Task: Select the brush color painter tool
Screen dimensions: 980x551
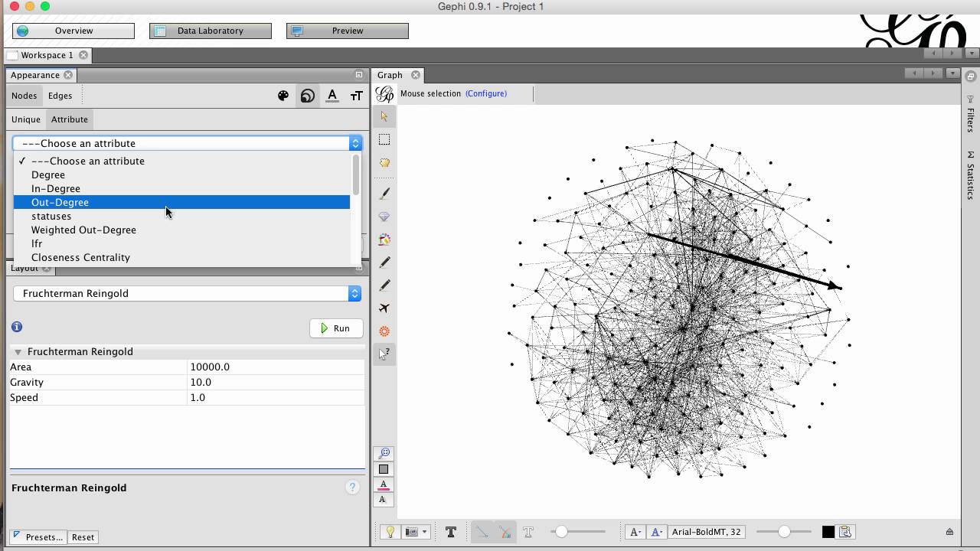Action: [384, 240]
